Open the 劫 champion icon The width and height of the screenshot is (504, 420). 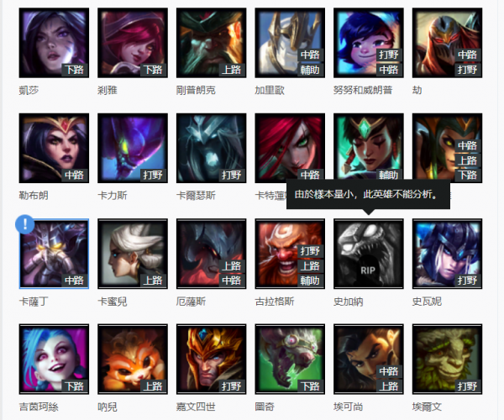447,43
